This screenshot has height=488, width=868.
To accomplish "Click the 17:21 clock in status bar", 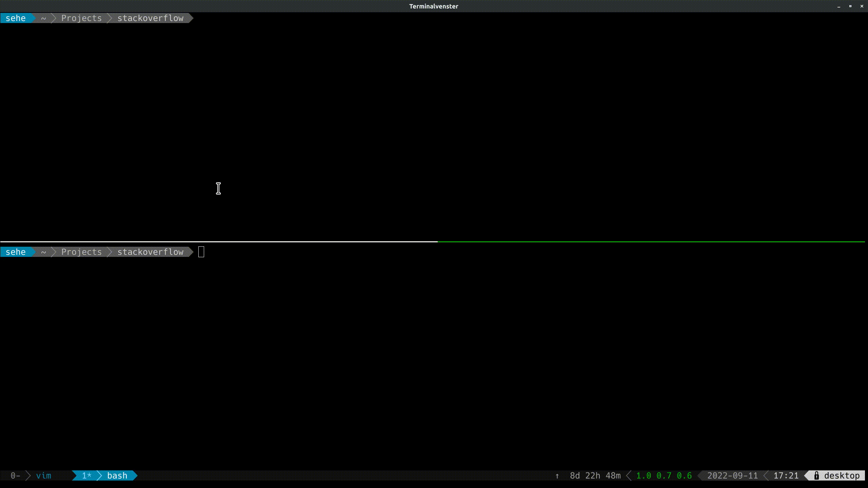I will (x=786, y=475).
